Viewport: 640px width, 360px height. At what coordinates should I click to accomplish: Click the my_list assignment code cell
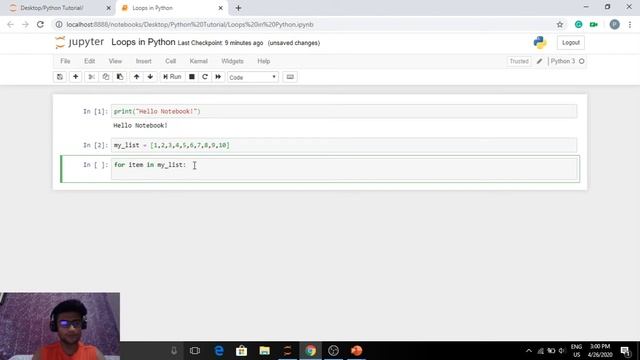(344, 145)
